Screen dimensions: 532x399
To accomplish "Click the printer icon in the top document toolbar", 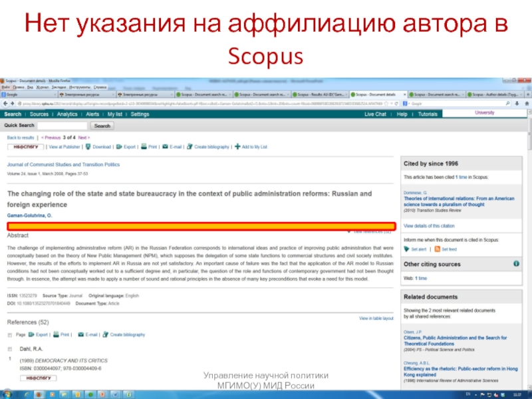I will (x=144, y=146).
